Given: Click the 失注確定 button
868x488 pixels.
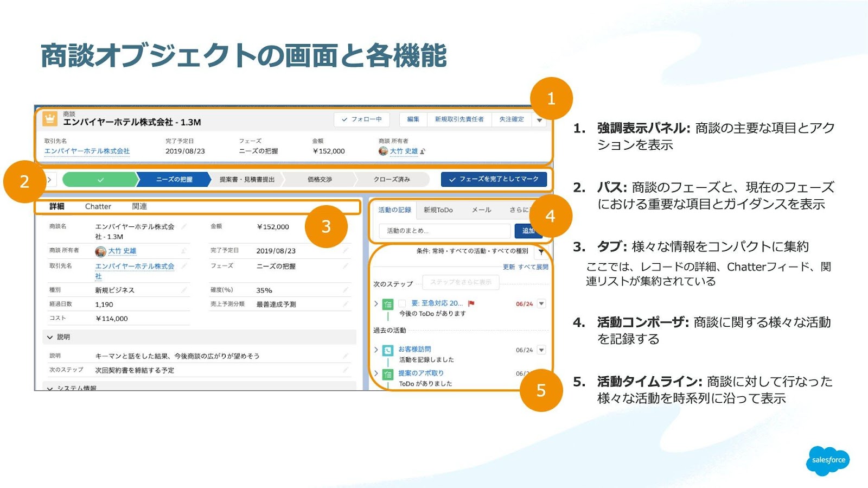Looking at the screenshot, I should (x=512, y=119).
